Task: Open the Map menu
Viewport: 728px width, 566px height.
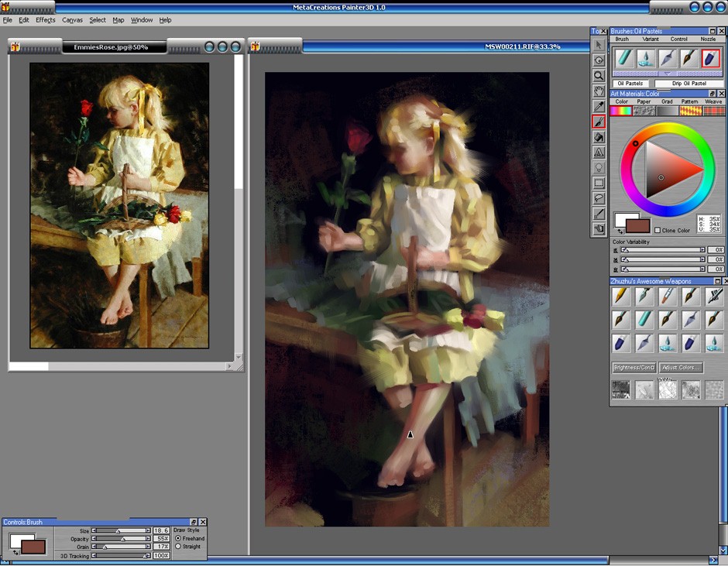Action: 118,20
